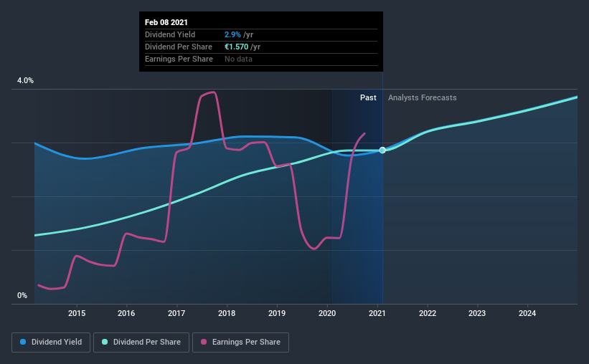Select the 2018 x-axis label
This screenshot has width=589, height=364.
[x=227, y=313]
